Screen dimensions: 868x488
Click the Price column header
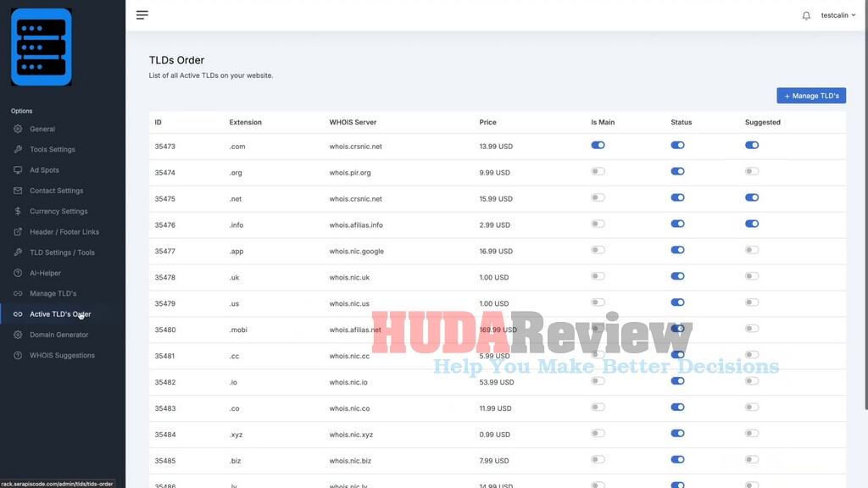pos(487,122)
